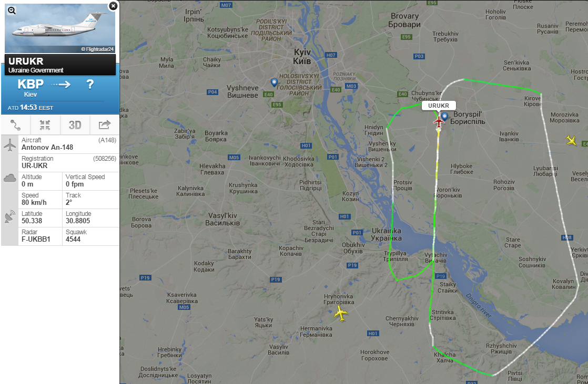Click the Squawk 4544 field
The image size is (588, 384).
coord(91,236)
